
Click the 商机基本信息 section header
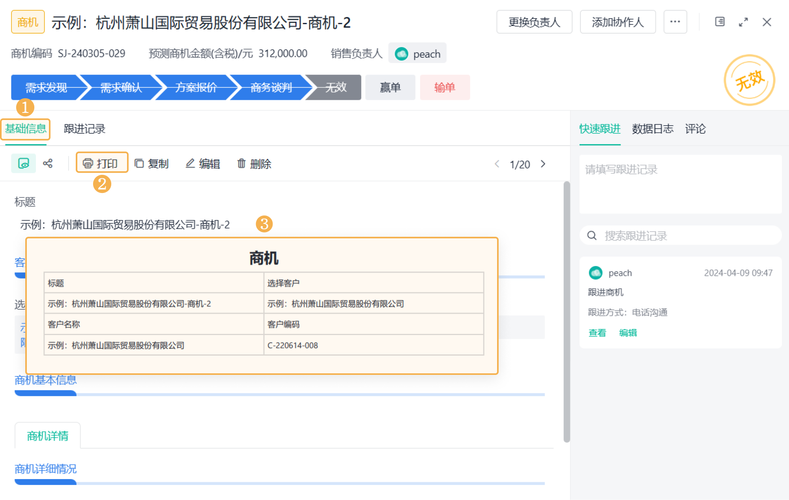(46, 380)
